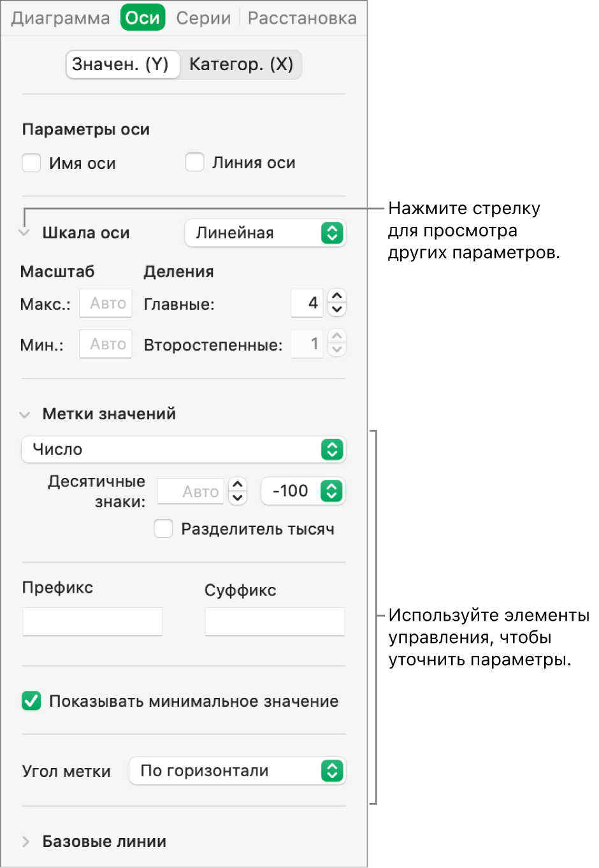The width and height of the screenshot is (599, 868).
Task: Select the Расстановка tab
Action: (302, 18)
